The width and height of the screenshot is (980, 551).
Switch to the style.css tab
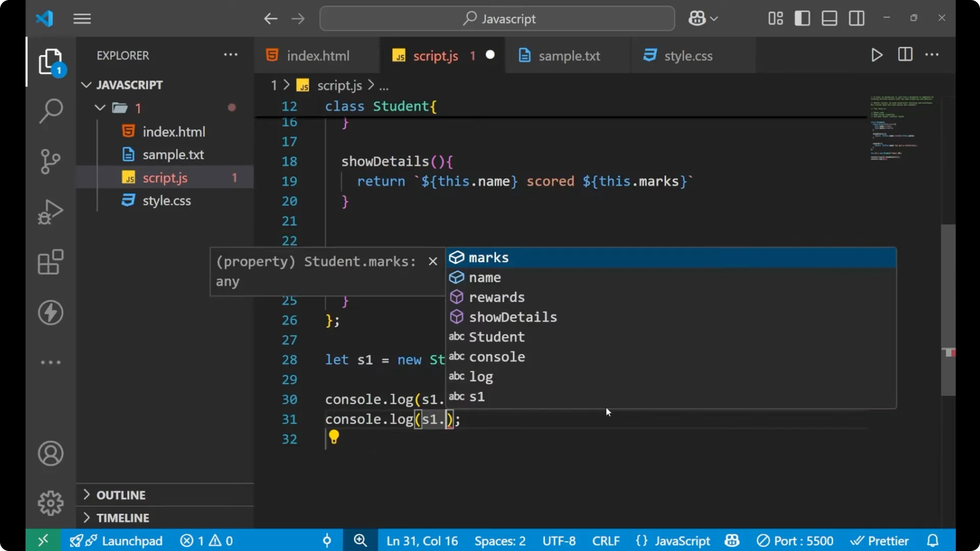[x=688, y=56]
